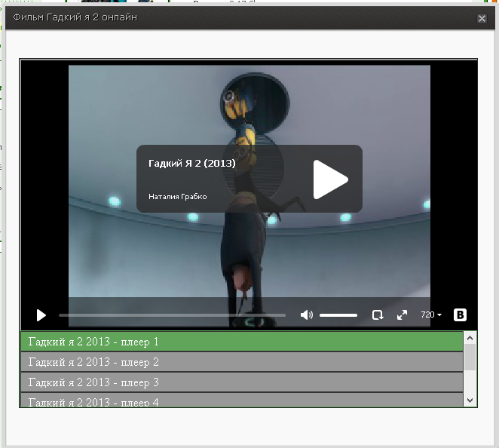Click the playlist scrollbar down arrow

coord(470,400)
